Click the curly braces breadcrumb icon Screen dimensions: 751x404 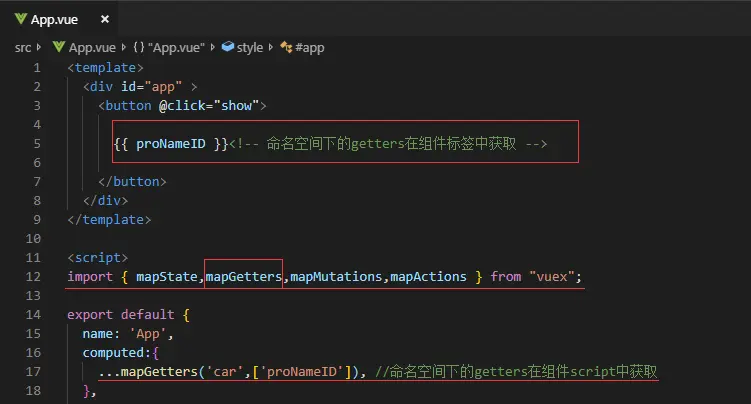pyautogui.click(x=139, y=47)
